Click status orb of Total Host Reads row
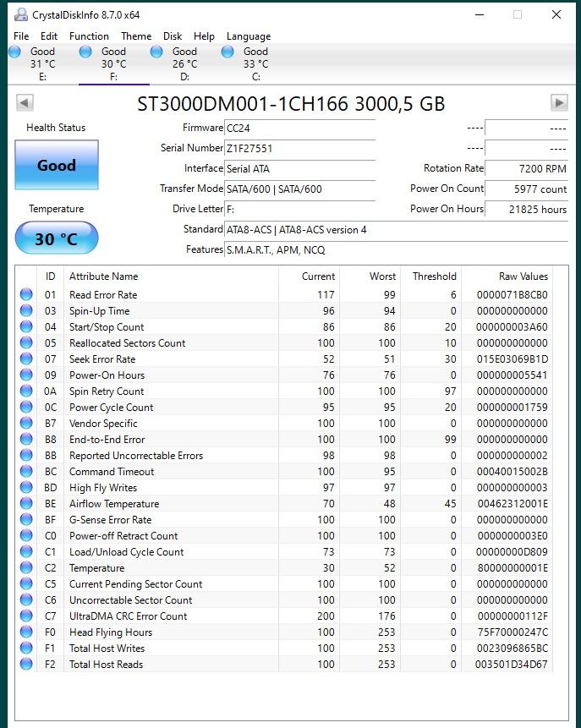 click(x=26, y=664)
